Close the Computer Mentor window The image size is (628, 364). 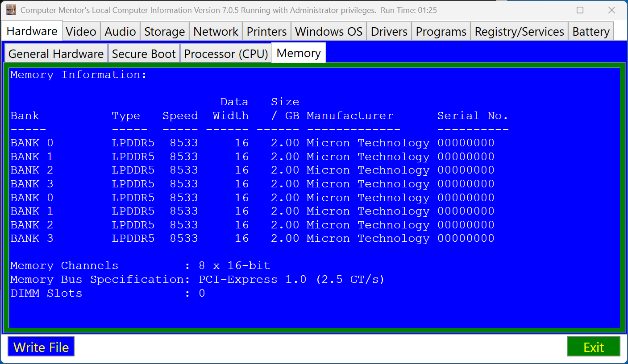click(x=611, y=10)
